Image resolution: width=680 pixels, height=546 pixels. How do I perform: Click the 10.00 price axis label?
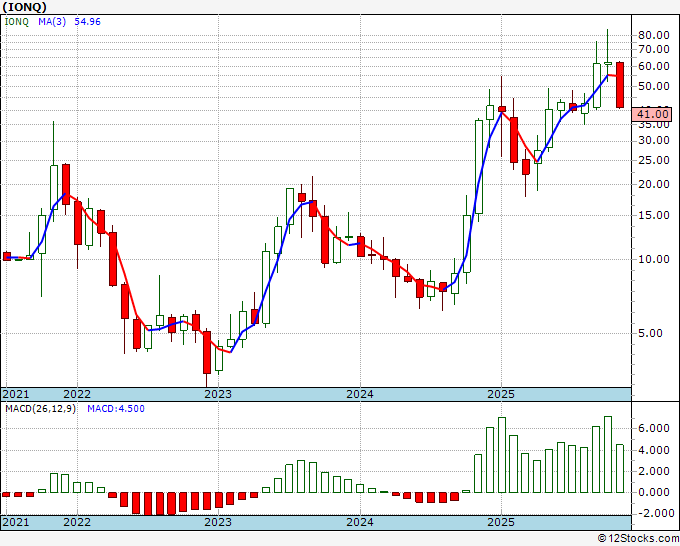[654, 259]
